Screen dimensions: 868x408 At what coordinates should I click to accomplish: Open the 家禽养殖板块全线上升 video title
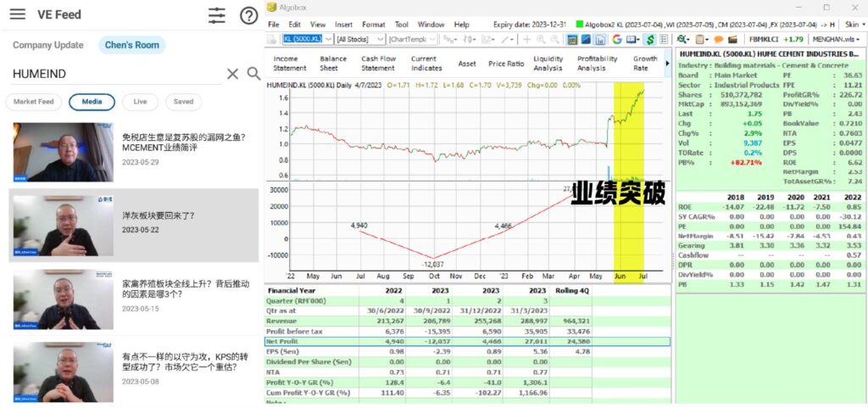pyautogui.click(x=184, y=289)
